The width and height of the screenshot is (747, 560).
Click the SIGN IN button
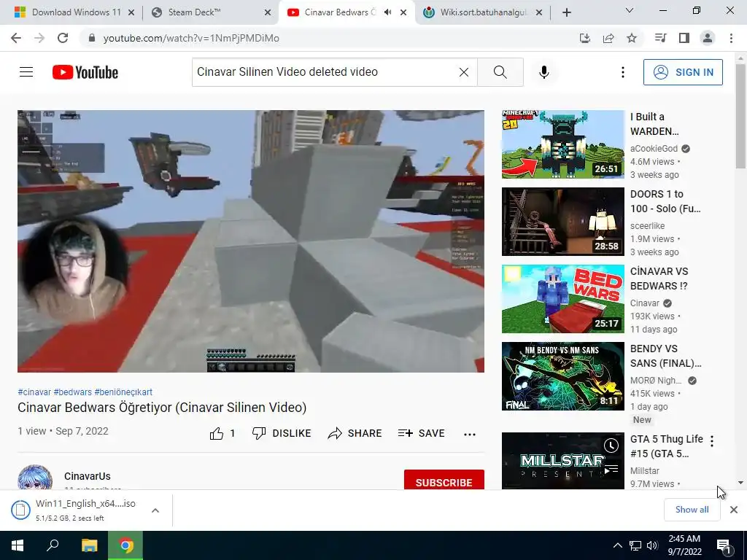683,72
